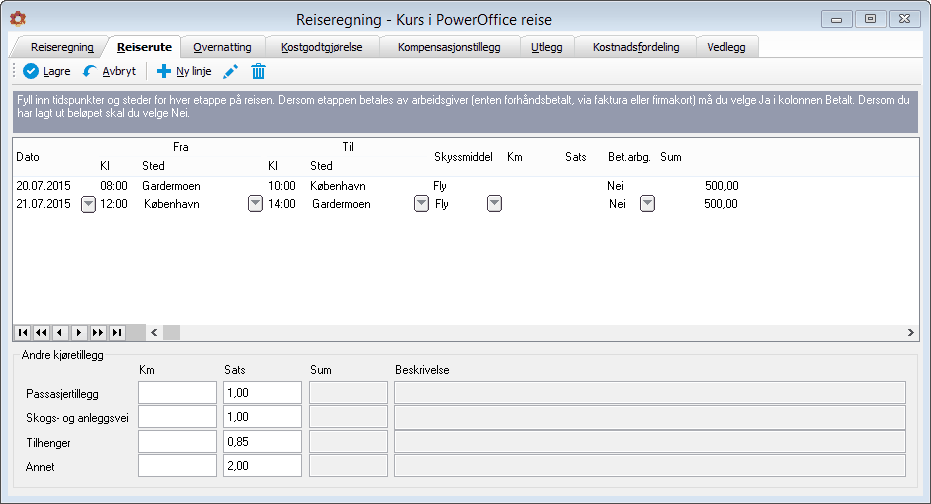Click Annet Beskrivelse field
The width and height of the screenshot is (931, 504).
650,465
